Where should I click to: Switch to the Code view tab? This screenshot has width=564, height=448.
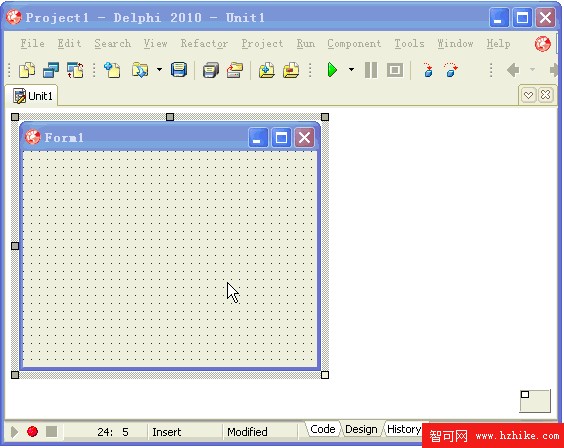coord(322,429)
